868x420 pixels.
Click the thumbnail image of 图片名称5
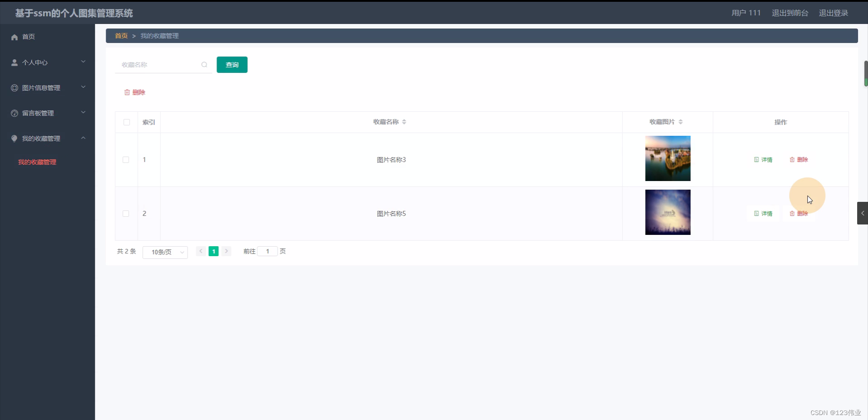[668, 212]
